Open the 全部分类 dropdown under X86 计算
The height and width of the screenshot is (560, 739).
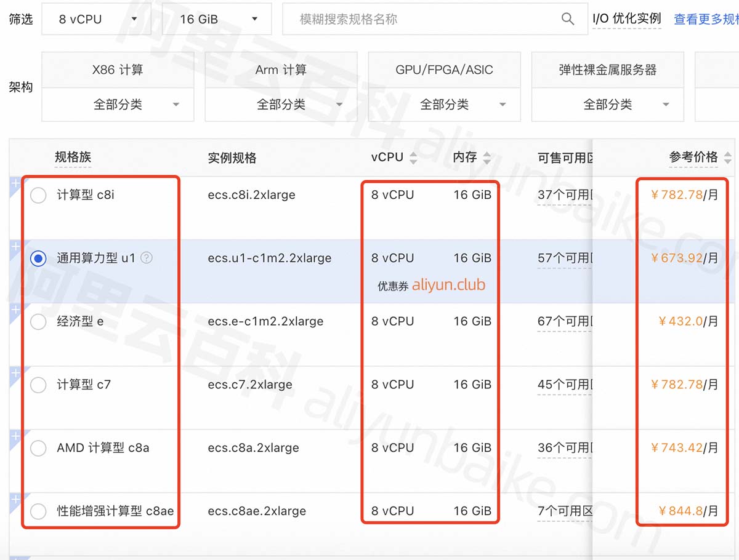(118, 105)
